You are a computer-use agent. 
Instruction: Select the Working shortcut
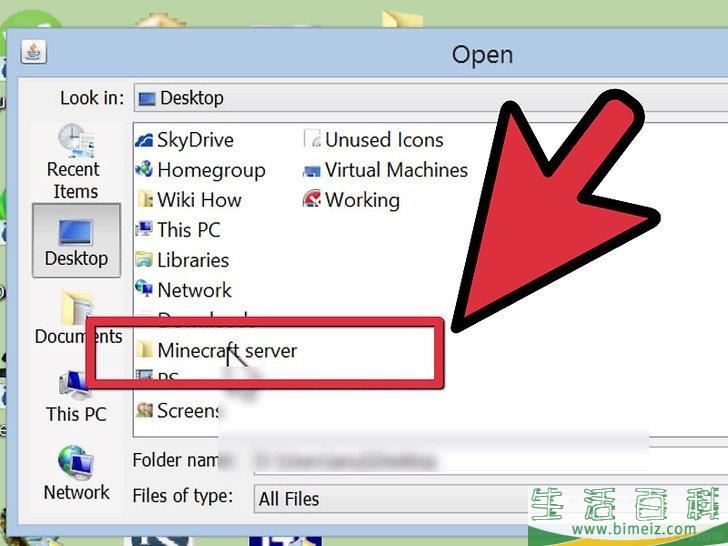[351, 200]
